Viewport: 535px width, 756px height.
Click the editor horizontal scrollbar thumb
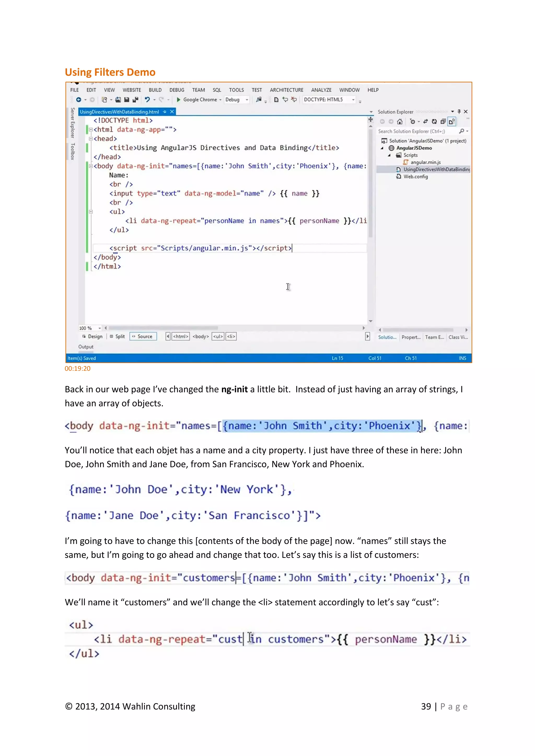click(x=163, y=328)
